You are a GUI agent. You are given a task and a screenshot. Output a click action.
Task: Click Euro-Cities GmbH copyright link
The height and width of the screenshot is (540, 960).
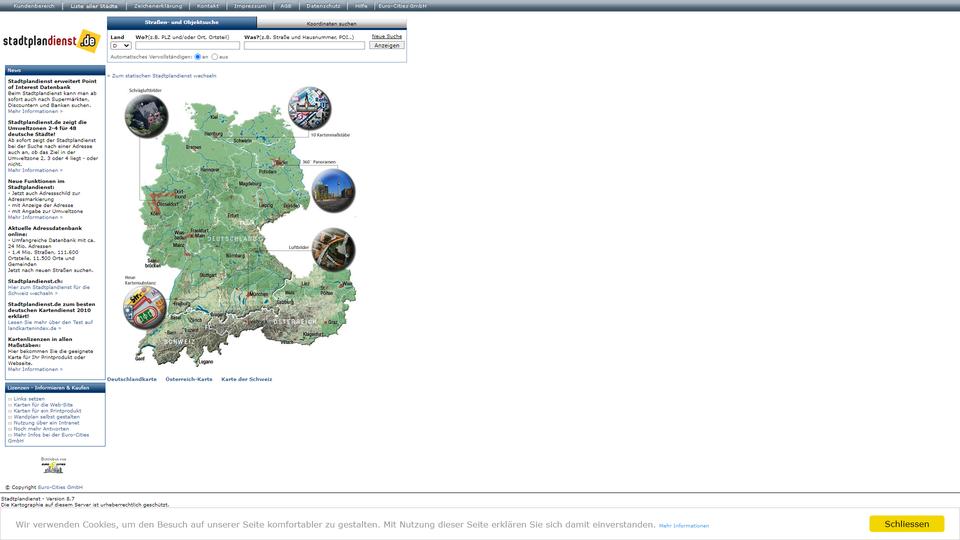pyautogui.click(x=60, y=487)
